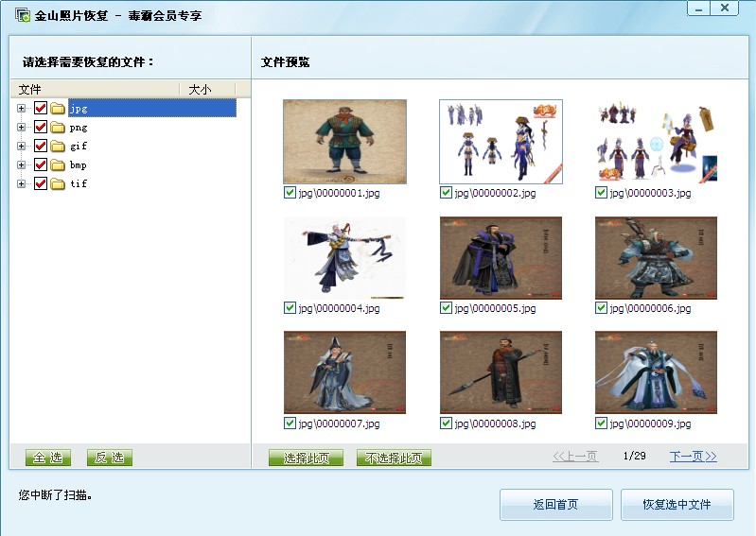Click the 选择此页 button
Viewport: 756px width, 536px height.
[x=307, y=458]
